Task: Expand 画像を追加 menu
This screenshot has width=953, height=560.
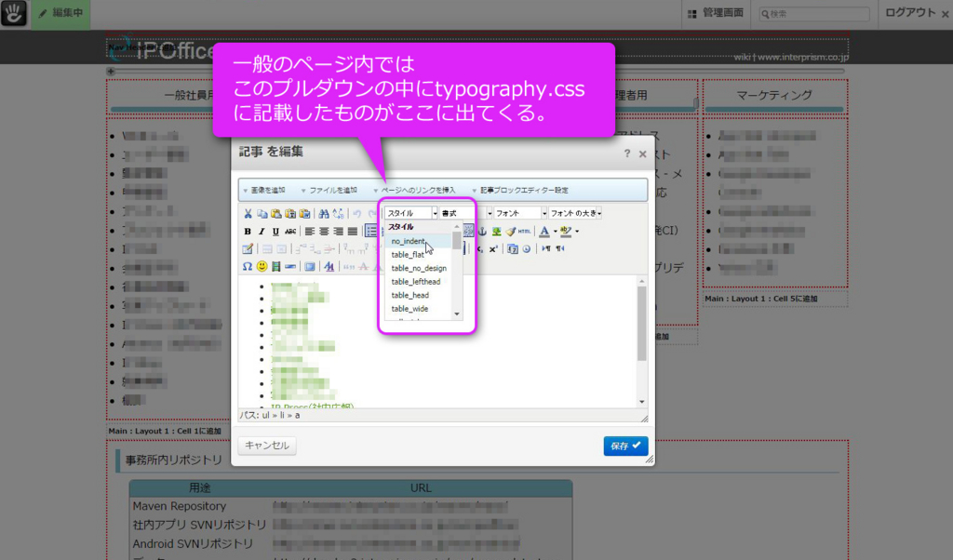Action: [264, 190]
